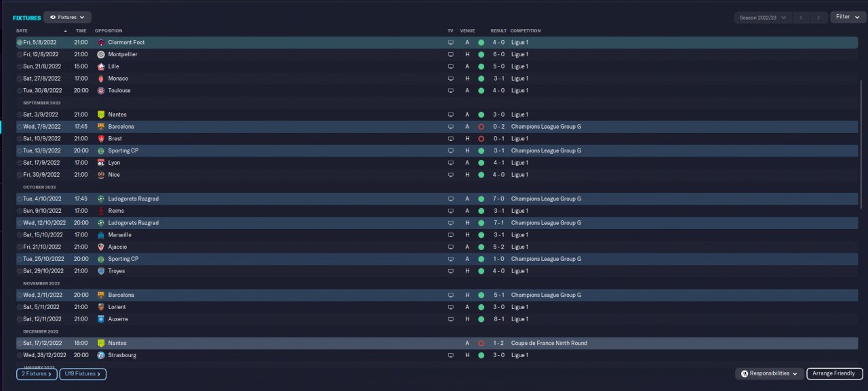Untick the selected Fri, 5/8/2022 fixture checkbox
Image resolution: width=868 pixels, height=391 pixels.
(x=20, y=42)
